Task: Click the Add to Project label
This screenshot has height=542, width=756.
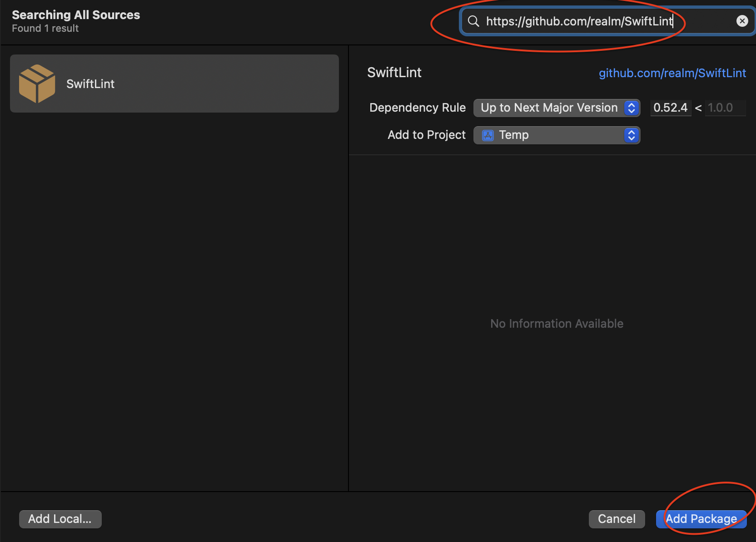Action: 426,135
